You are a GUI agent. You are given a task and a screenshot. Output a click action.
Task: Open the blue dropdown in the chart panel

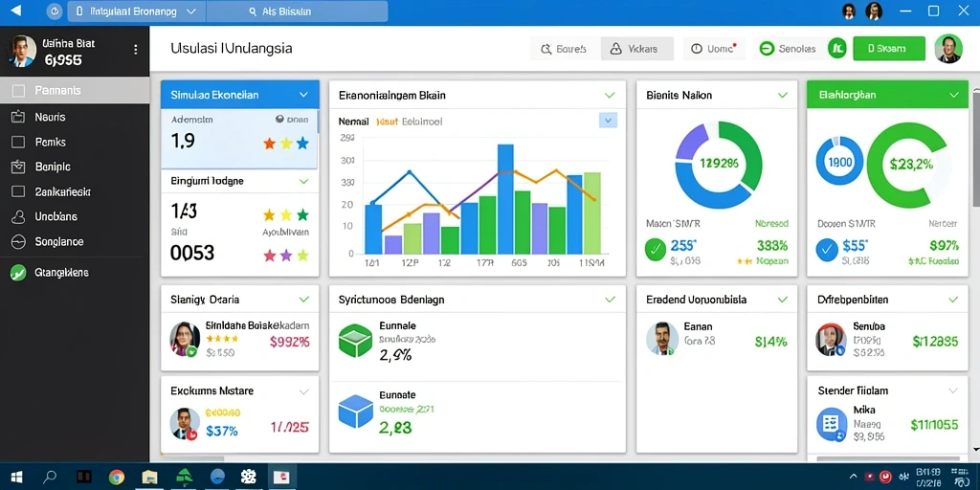pyautogui.click(x=608, y=121)
